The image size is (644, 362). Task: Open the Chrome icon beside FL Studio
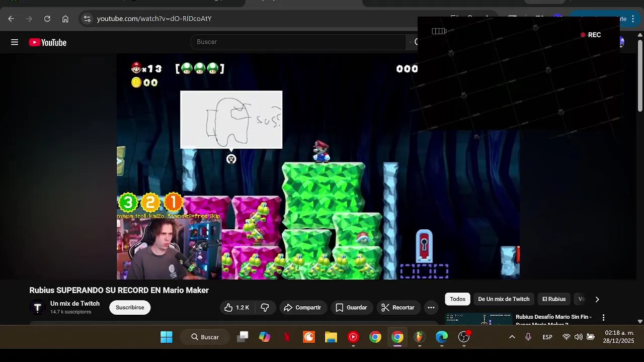397,337
